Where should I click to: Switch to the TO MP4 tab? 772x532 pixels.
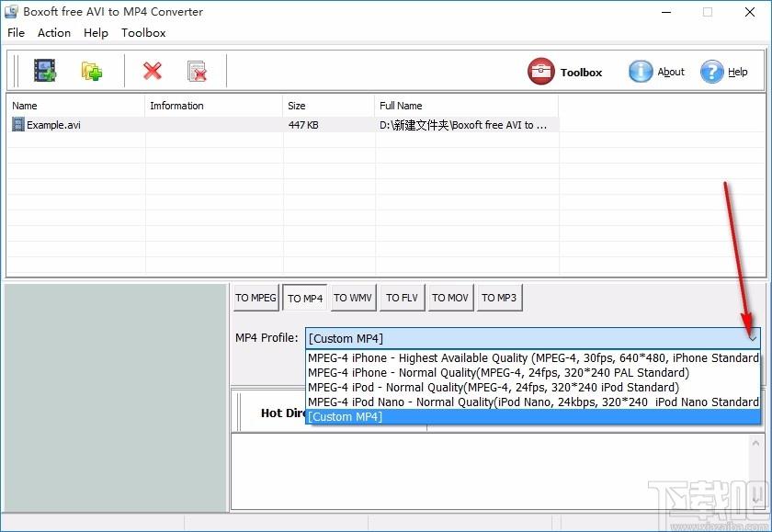click(x=305, y=299)
